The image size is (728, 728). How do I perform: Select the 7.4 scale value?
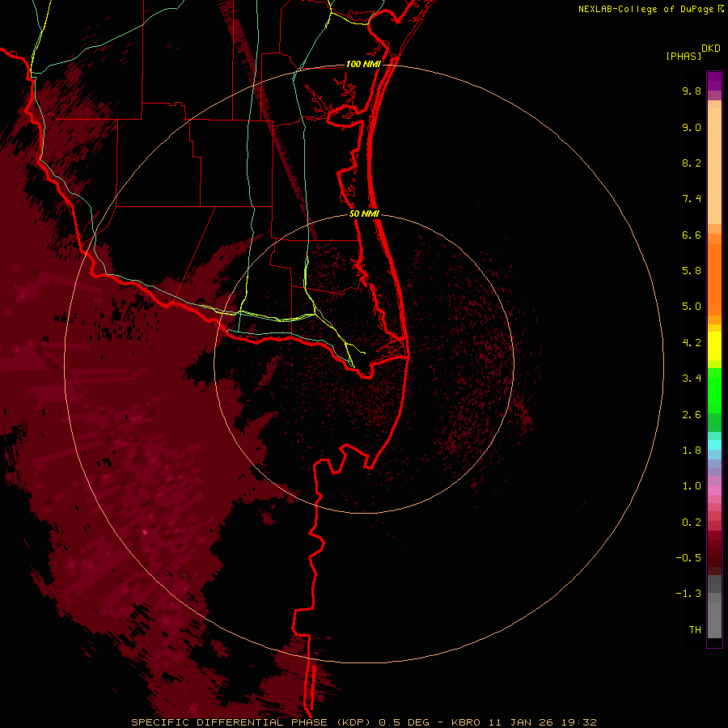click(x=692, y=199)
